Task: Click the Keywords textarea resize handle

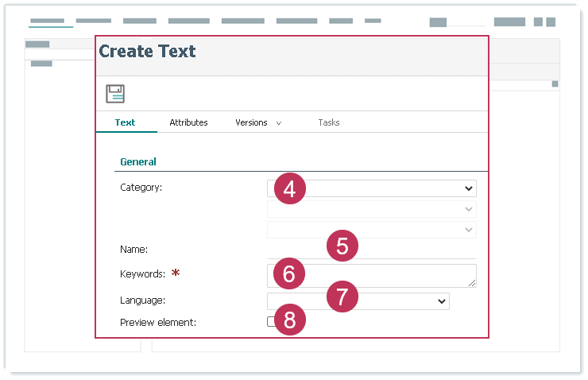Action: coord(472,283)
